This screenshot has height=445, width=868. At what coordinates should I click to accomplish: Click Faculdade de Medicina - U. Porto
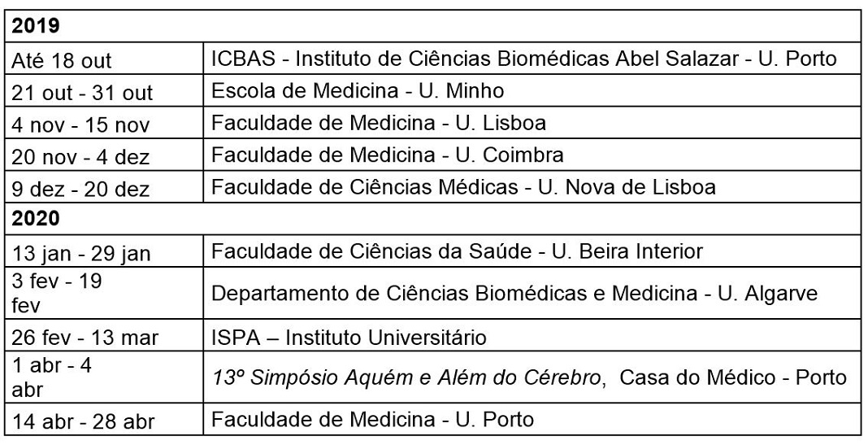[x=372, y=419]
